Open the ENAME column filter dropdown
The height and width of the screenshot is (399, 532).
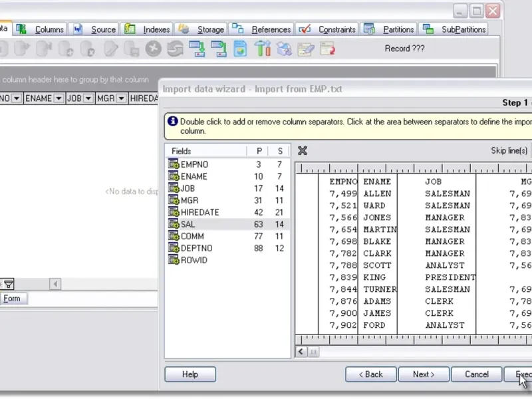(x=59, y=98)
